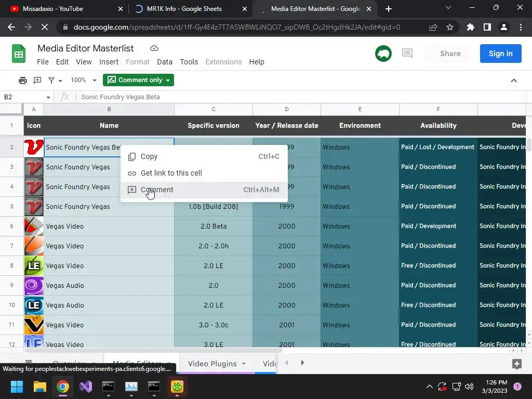
Task: Click the cloud document status icon
Action: pos(154,48)
